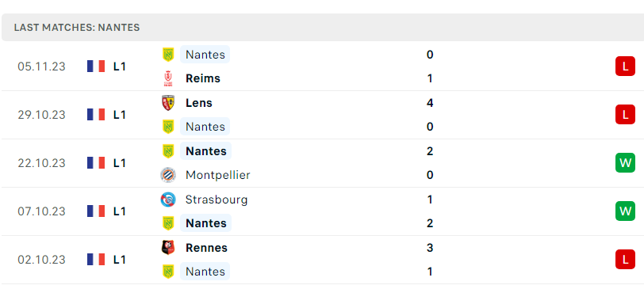Click Nantes crest in the Strasbourg match

[168, 223]
